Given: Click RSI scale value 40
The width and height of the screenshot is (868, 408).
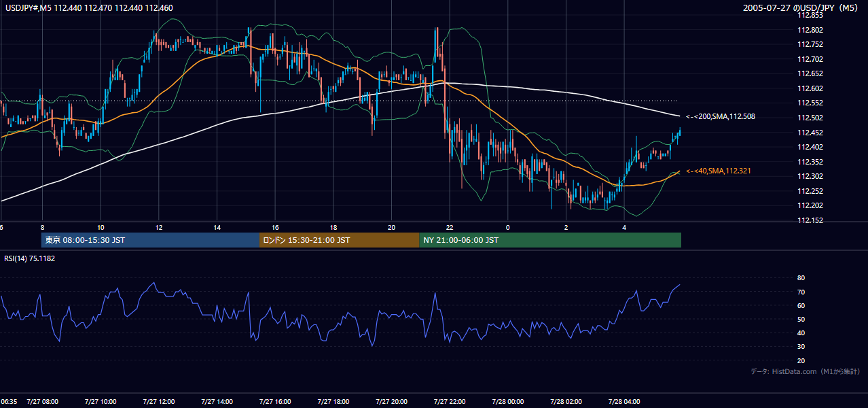Looking at the screenshot, I should click(x=801, y=333).
